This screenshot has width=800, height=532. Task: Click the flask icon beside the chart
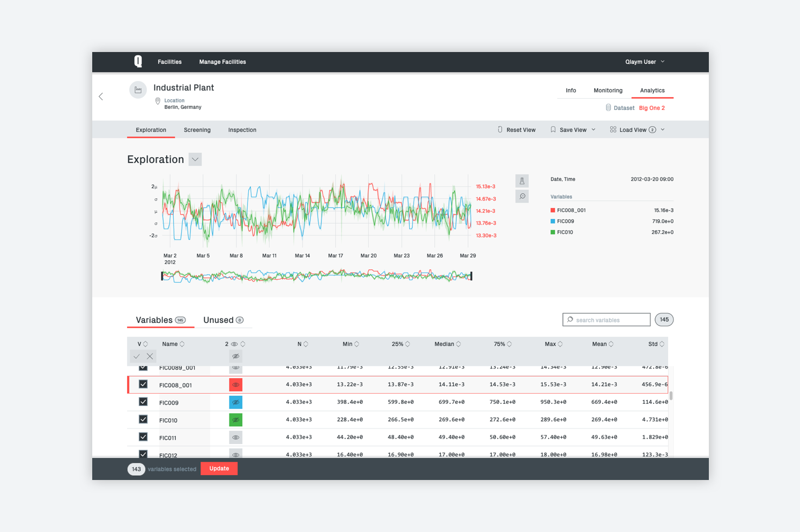(522, 181)
